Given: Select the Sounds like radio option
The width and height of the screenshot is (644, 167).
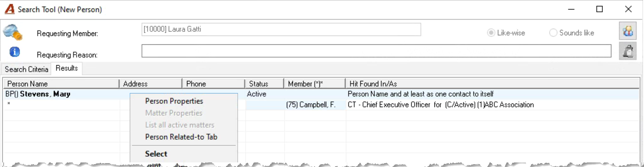Looking at the screenshot, I should pos(572,33).
